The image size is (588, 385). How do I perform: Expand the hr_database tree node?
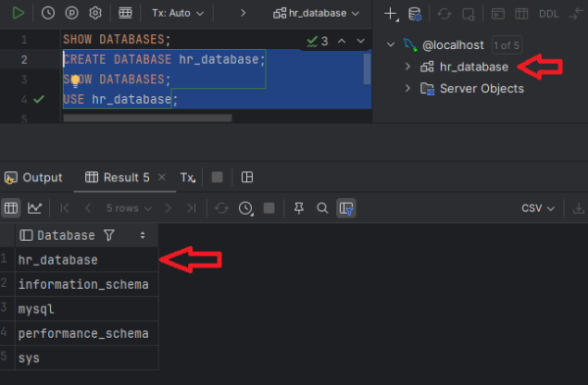pos(408,67)
